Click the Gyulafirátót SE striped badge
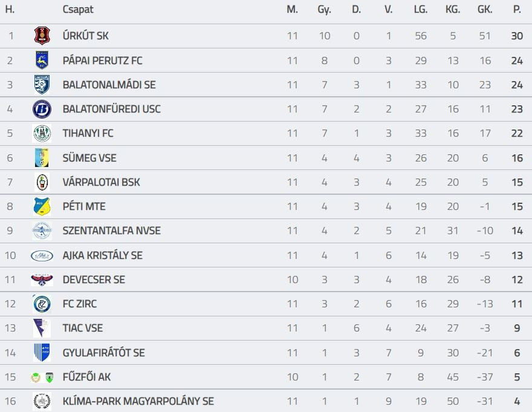532x412 pixels. pyautogui.click(x=42, y=352)
